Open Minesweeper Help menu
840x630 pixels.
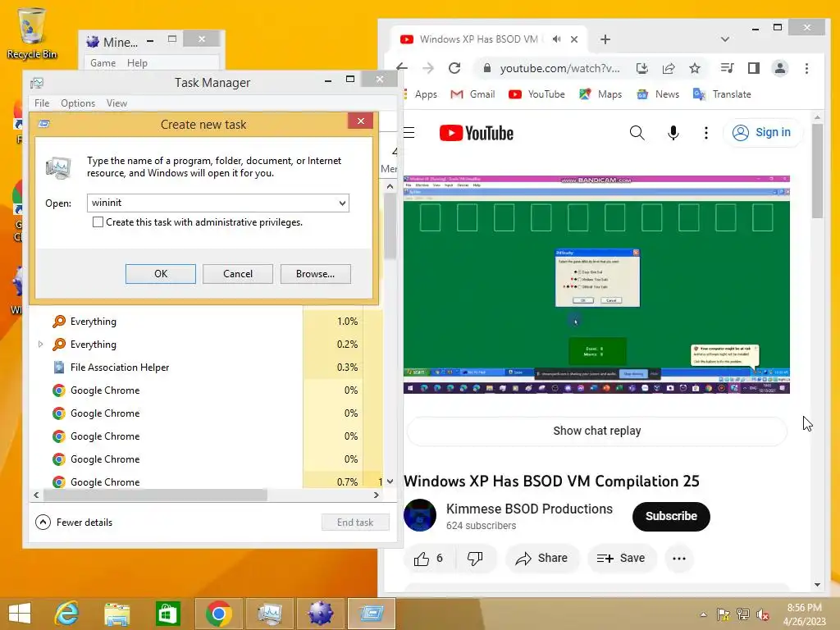(x=137, y=62)
